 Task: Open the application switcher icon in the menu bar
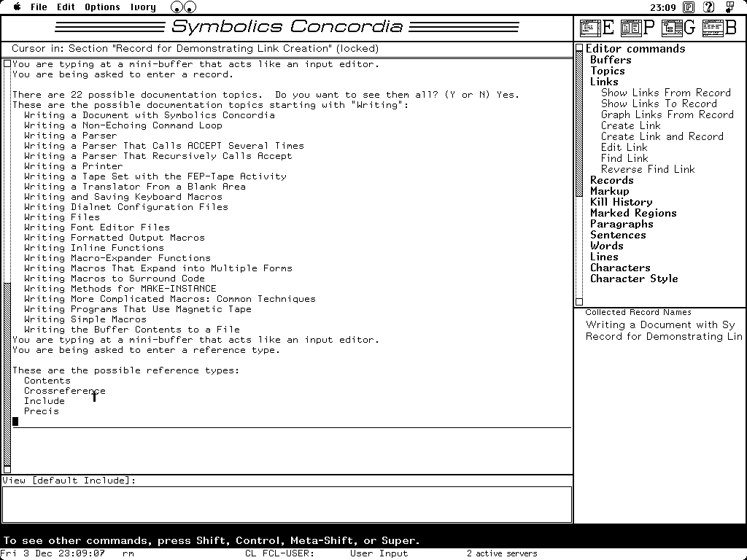pos(729,7)
